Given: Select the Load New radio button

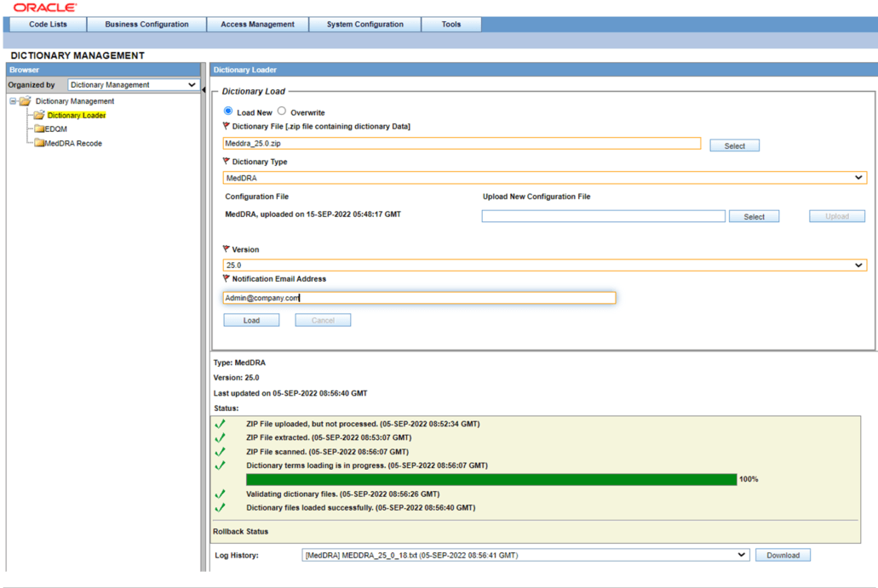Looking at the screenshot, I should click(228, 111).
